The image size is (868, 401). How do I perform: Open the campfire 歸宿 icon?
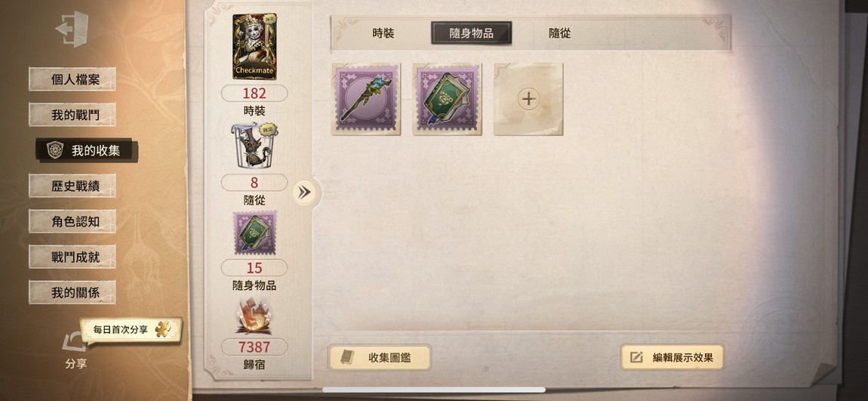(x=254, y=317)
